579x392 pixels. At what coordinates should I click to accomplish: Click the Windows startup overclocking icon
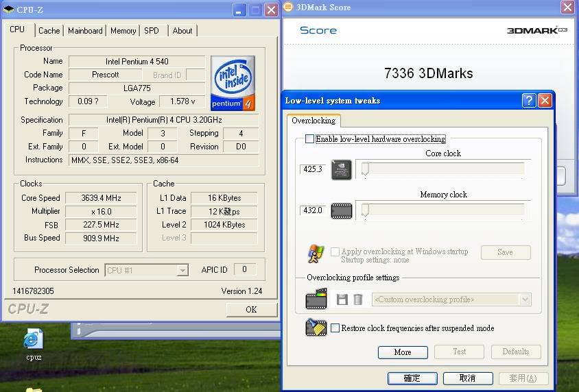[316, 254]
